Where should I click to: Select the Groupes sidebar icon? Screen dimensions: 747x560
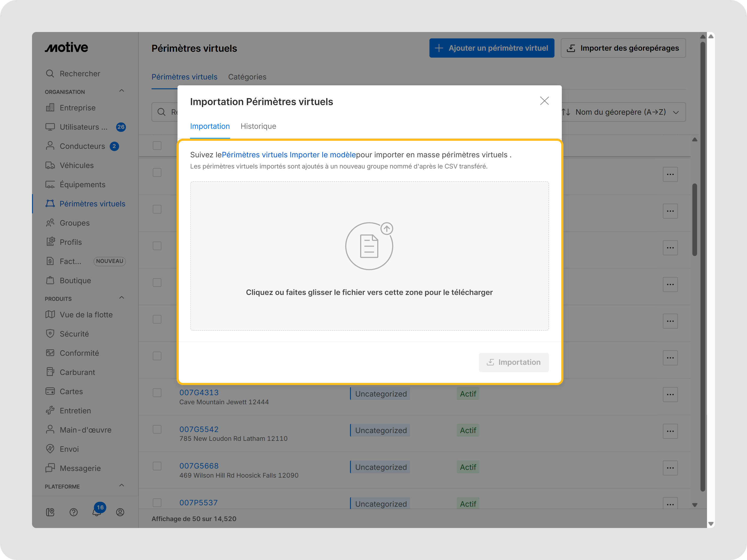click(51, 223)
